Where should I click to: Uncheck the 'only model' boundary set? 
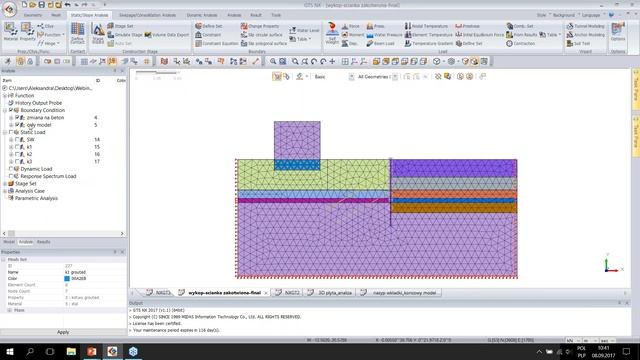click(x=17, y=125)
